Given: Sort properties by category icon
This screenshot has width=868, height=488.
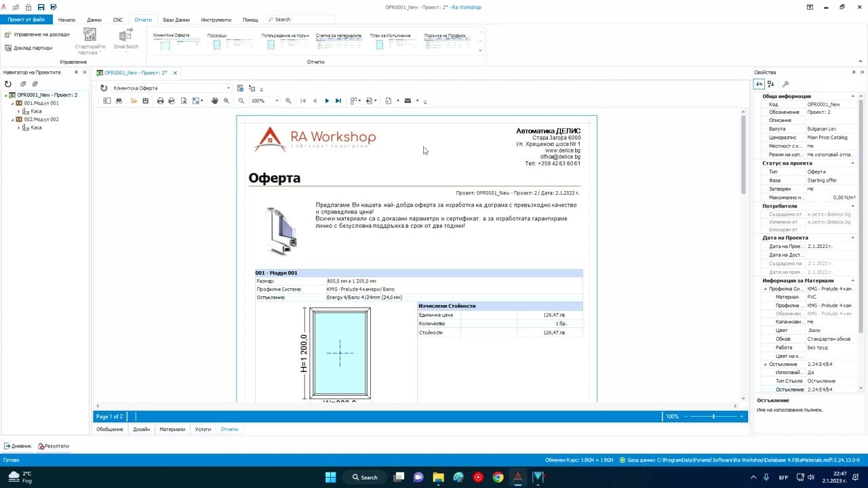Looking at the screenshot, I should tap(759, 84).
